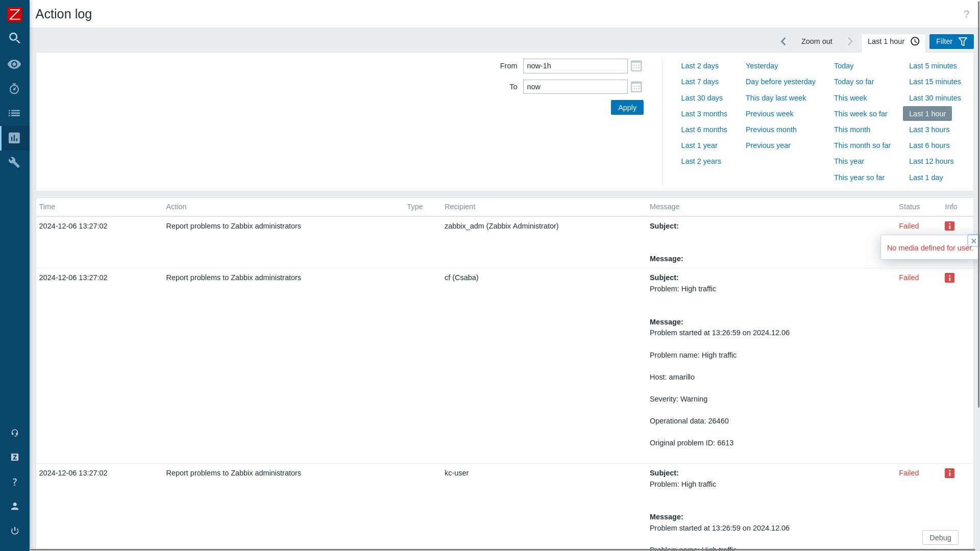The height and width of the screenshot is (551, 980).
Task: Open User settings person icon
Action: pyautogui.click(x=14, y=506)
